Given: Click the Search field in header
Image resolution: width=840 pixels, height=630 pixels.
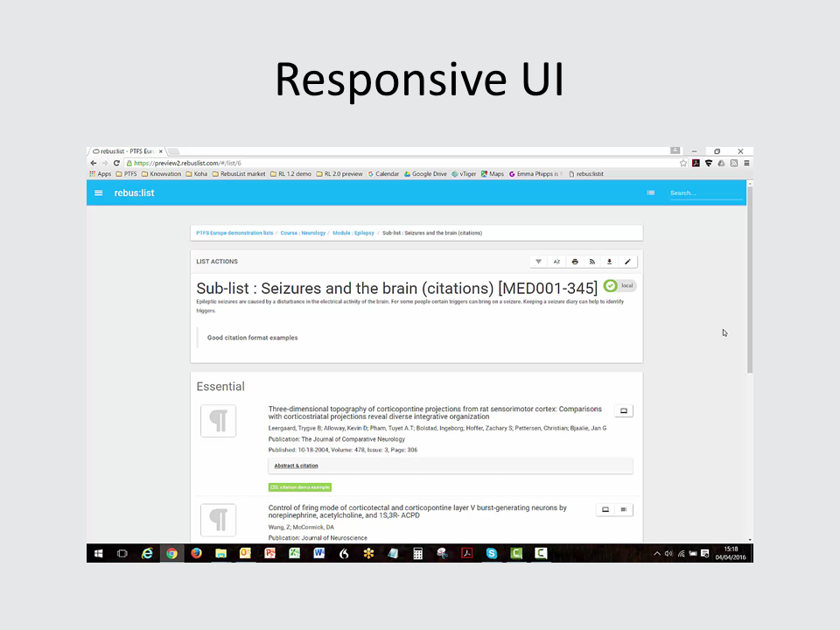Looking at the screenshot, I should 705,192.
